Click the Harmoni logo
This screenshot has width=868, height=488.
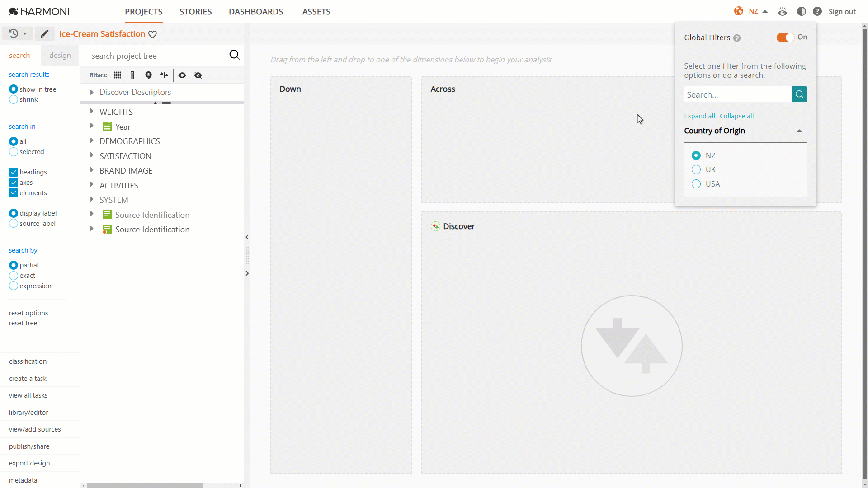[39, 11]
